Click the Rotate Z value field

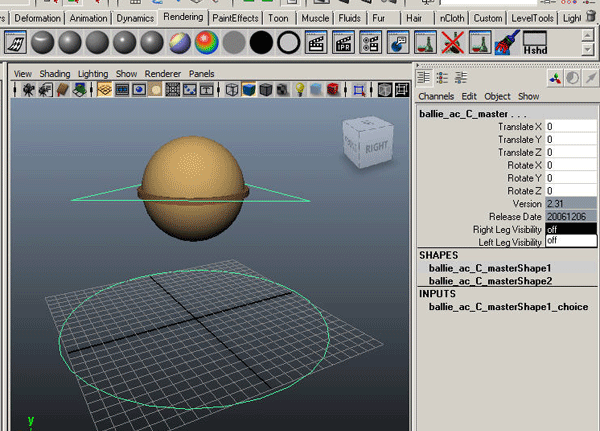(571, 191)
